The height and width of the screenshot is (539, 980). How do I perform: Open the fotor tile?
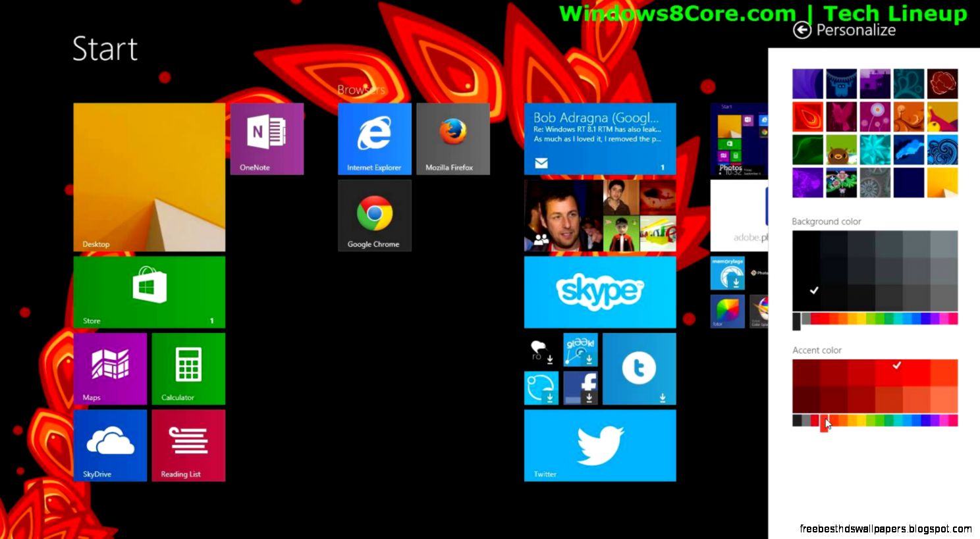tap(728, 311)
